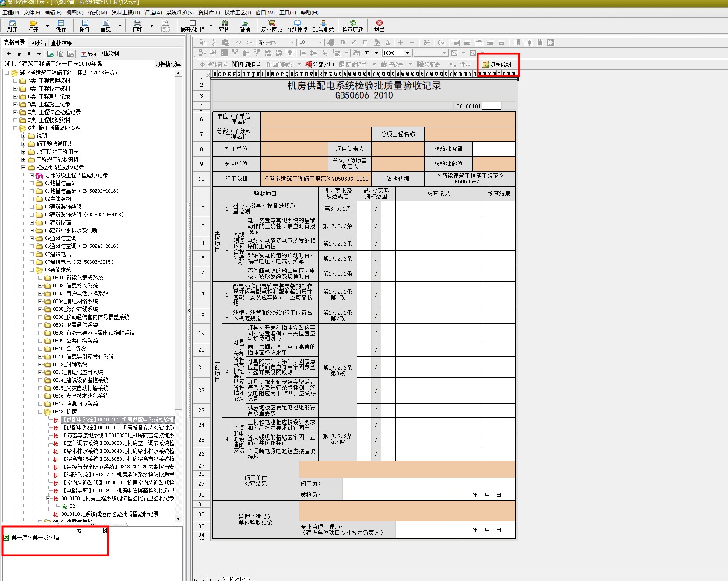Click the 打开 (Open) folder icon
This screenshot has width=728, height=581.
tap(33, 26)
